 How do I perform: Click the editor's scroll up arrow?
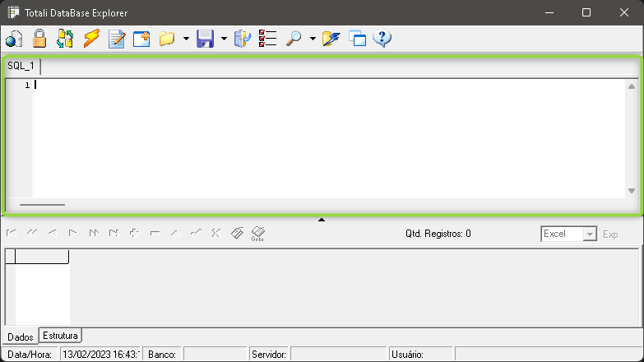[x=632, y=86]
